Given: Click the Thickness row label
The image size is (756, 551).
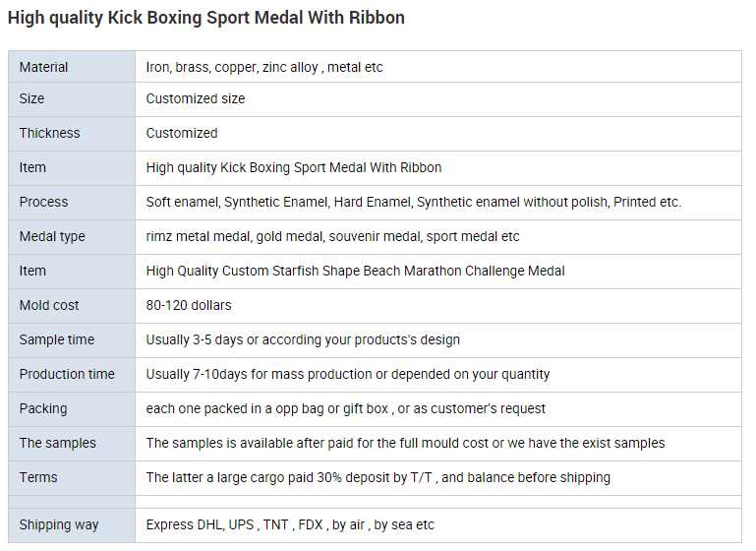Looking at the screenshot, I should click(x=50, y=133).
